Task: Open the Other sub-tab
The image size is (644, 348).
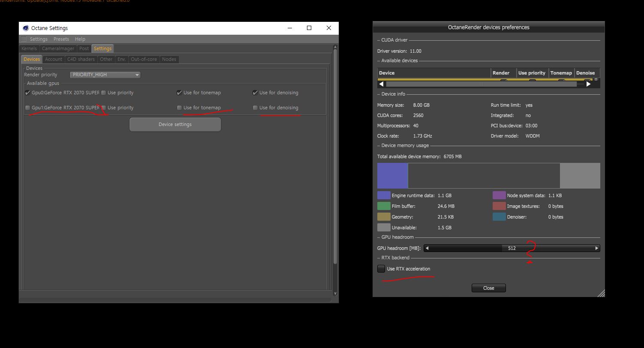Action: pyautogui.click(x=106, y=59)
